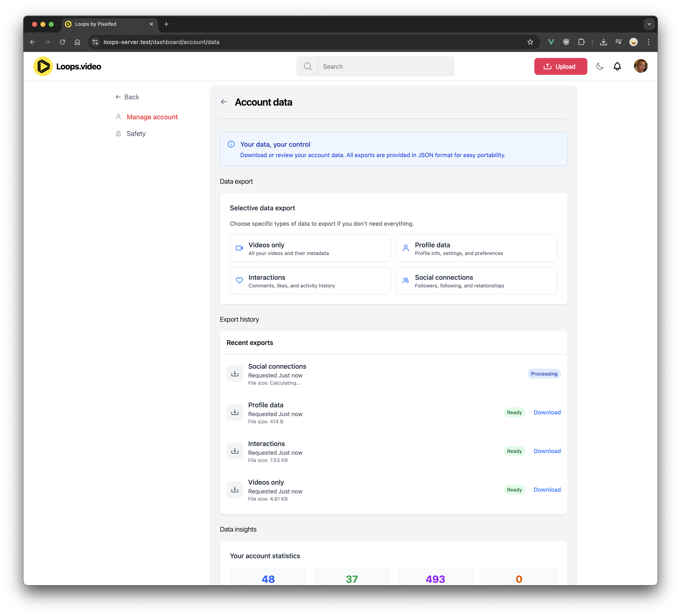Click Ready badge on Interactions row
Image resolution: width=681 pixels, height=616 pixels.
[514, 451]
